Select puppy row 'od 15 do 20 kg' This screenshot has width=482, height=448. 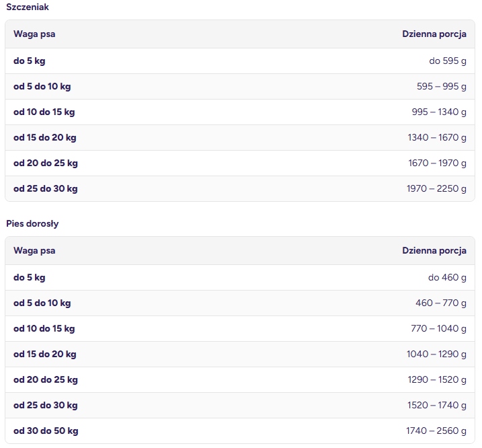240,137
